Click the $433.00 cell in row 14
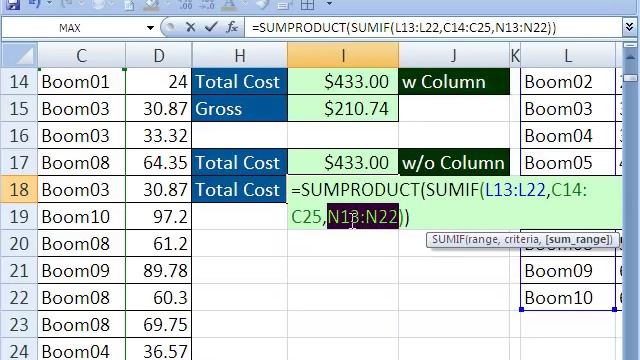The height and width of the screenshot is (360, 640). 343,82
